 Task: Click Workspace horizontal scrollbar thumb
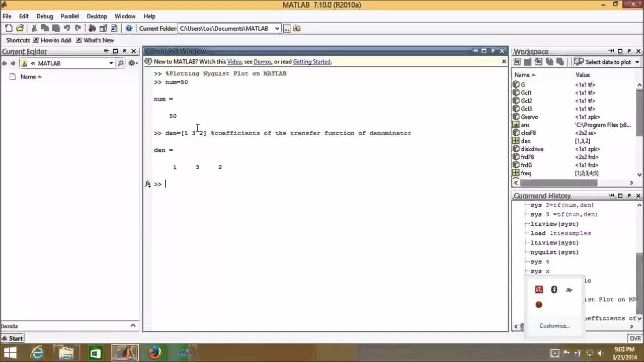tap(558, 183)
